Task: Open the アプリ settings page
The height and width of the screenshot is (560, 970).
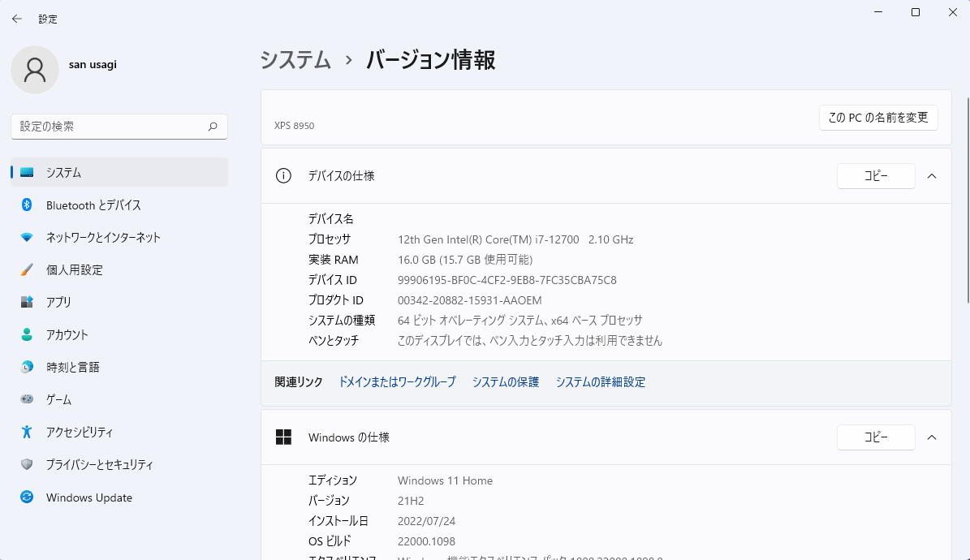Action: (x=119, y=302)
